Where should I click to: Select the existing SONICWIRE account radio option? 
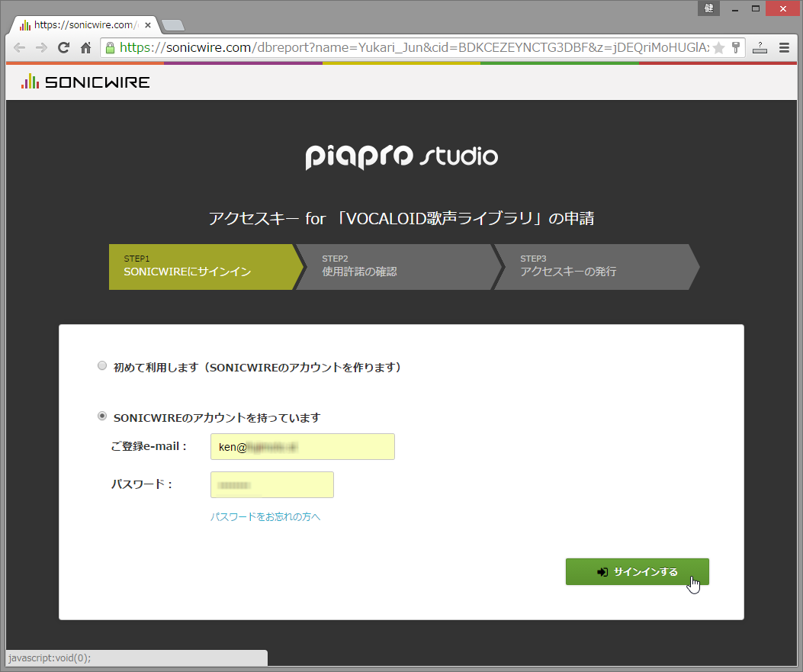tap(102, 416)
